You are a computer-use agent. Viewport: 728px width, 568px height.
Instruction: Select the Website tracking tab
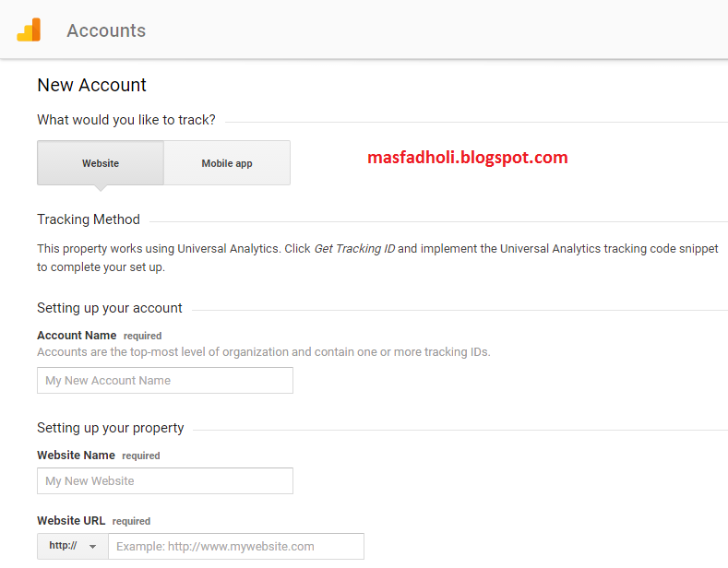click(x=101, y=163)
